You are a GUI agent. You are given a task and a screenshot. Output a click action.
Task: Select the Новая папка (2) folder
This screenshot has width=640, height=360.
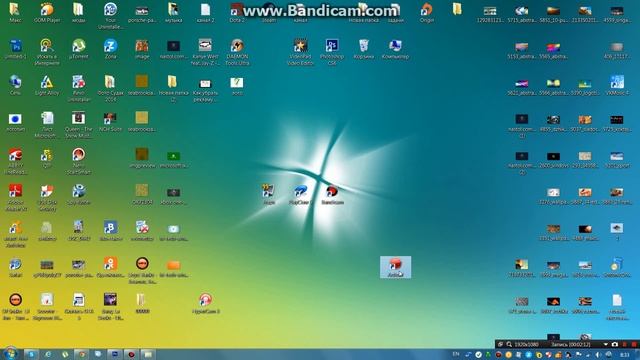coord(173,88)
